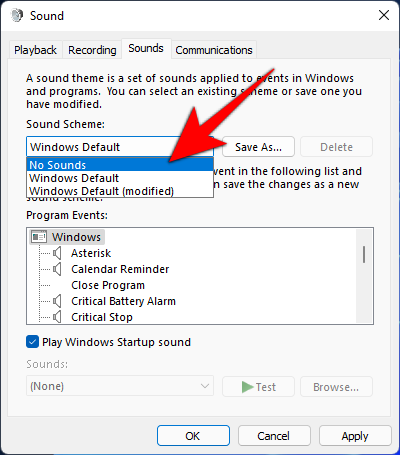Click the Program Events scrollbar thumb
This screenshot has height=455, width=400.
[x=364, y=254]
